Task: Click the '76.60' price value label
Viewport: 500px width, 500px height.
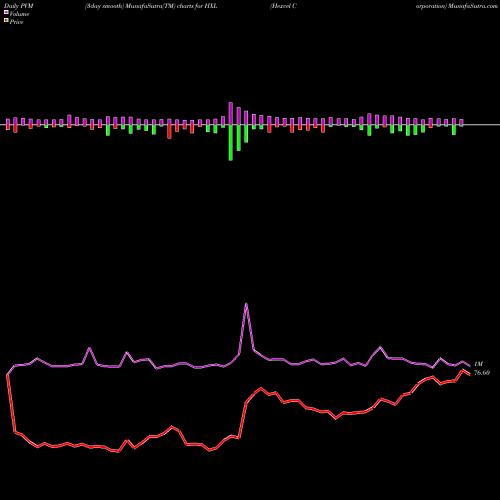Action: click(482, 373)
